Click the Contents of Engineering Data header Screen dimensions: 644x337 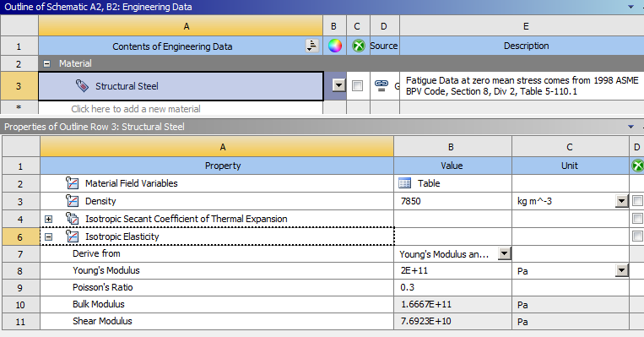tap(172, 46)
